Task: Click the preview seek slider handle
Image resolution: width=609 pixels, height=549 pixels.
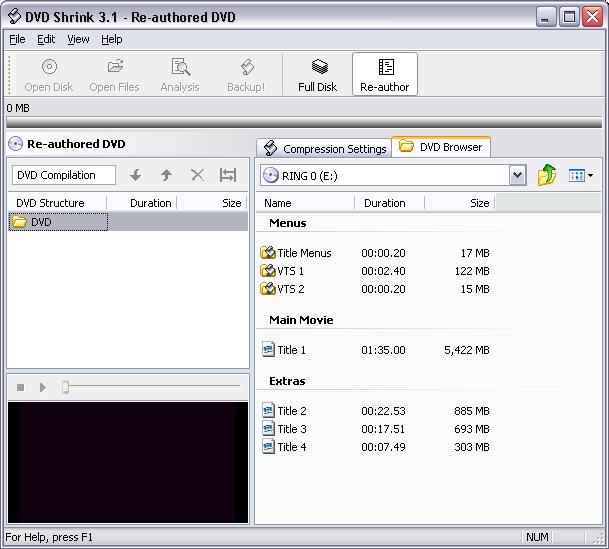Action: click(x=65, y=387)
